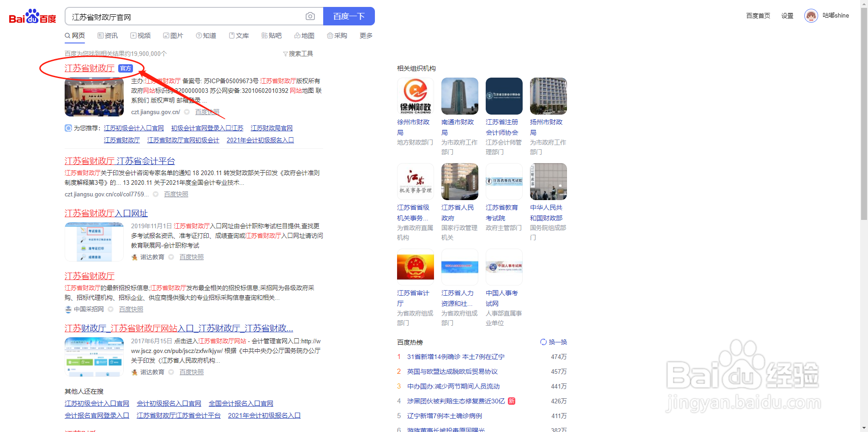Open related search 会计报名官网登录入口
Screen dimensions: 868x432
[x=97, y=415]
